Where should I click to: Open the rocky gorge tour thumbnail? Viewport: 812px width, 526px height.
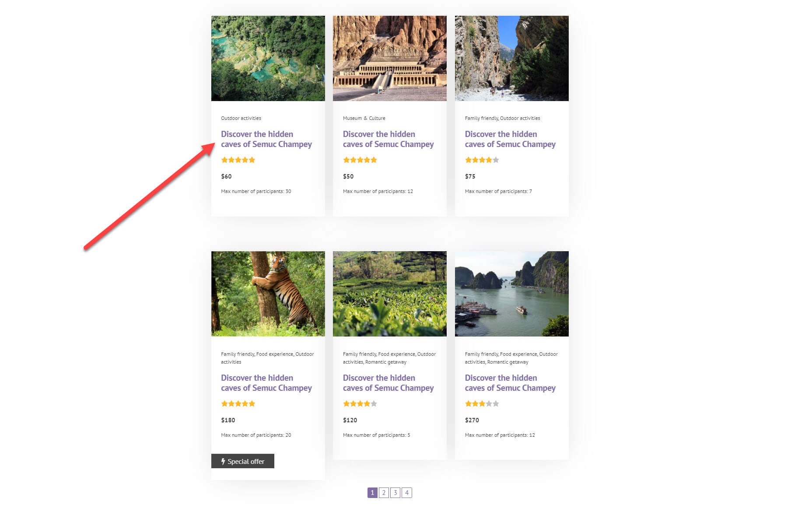[x=511, y=58]
